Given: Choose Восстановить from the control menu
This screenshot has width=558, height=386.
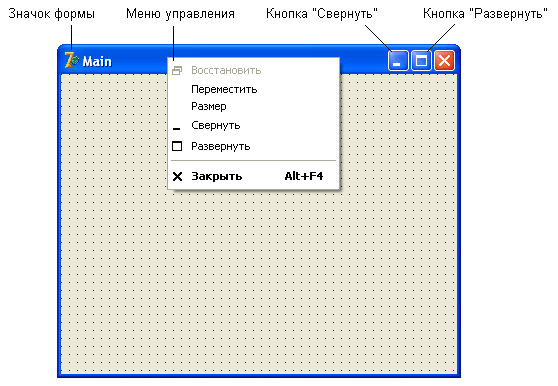Looking at the screenshot, I should tap(253, 70).
